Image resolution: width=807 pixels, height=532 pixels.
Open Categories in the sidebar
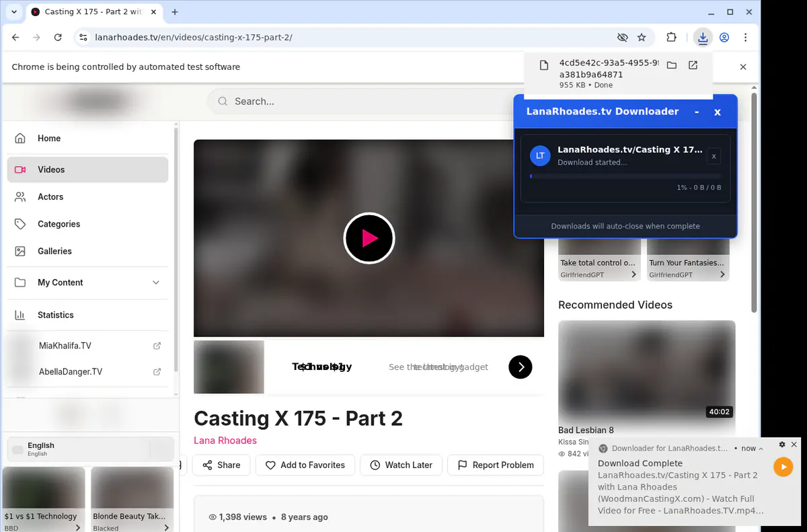87,224
